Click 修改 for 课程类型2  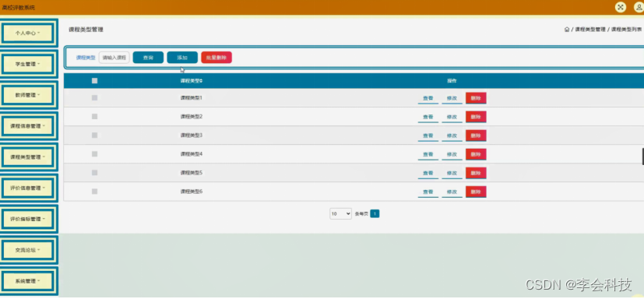pyautogui.click(x=452, y=117)
